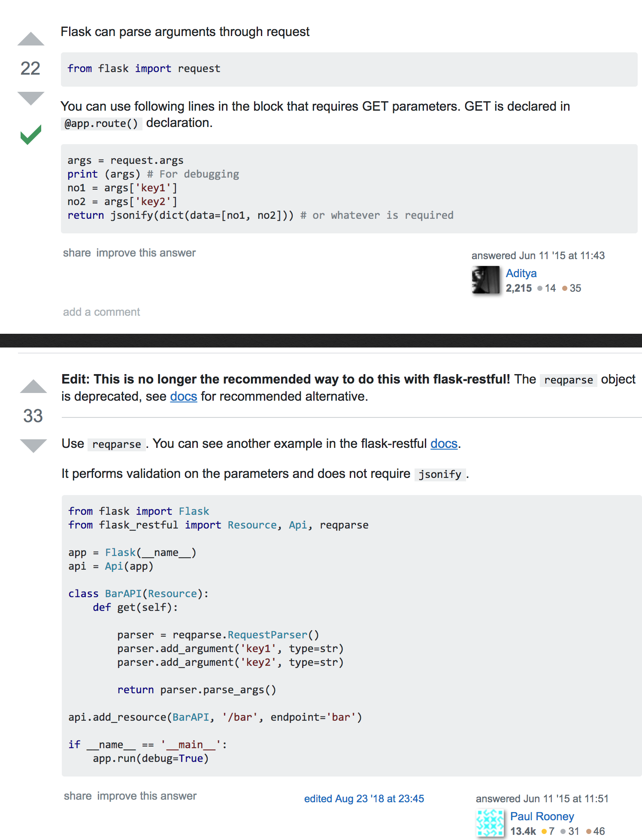The height and width of the screenshot is (840, 642).
Task: Click the vote count 33
Action: (x=33, y=416)
